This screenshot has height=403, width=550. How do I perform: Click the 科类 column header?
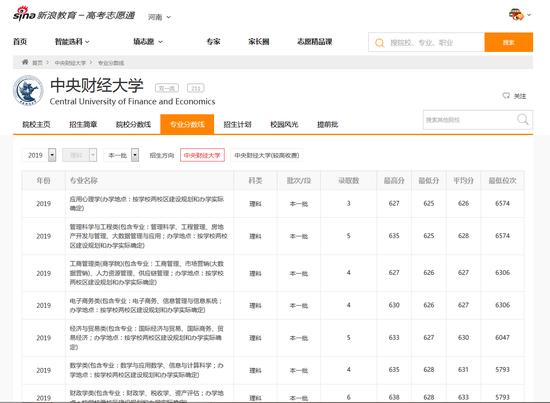[255, 181]
